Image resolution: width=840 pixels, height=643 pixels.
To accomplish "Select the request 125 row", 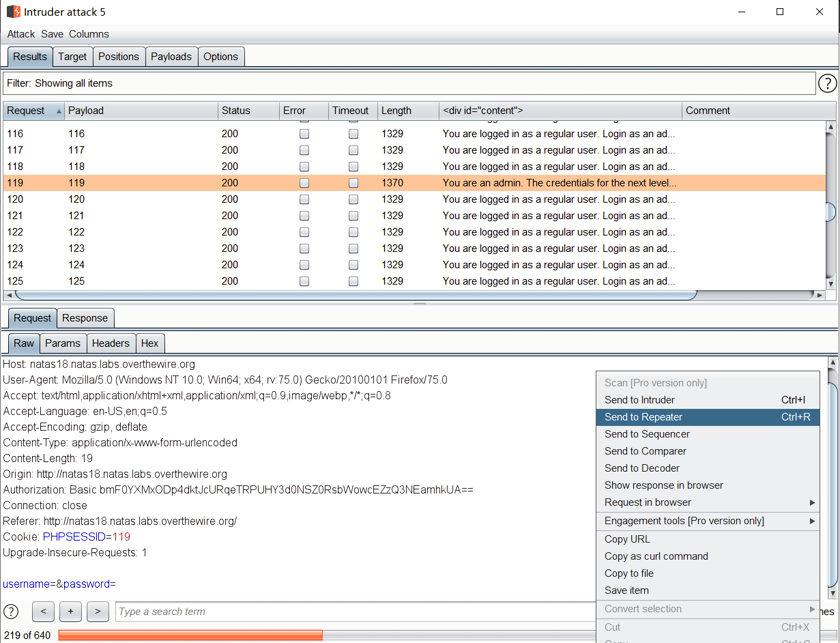I will [x=414, y=281].
